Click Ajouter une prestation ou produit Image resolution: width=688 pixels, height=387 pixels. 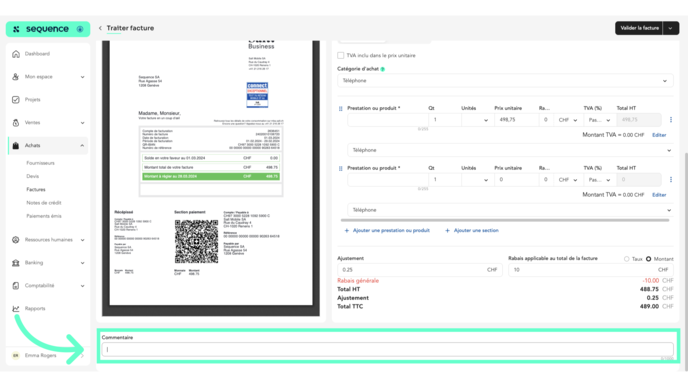pos(387,230)
